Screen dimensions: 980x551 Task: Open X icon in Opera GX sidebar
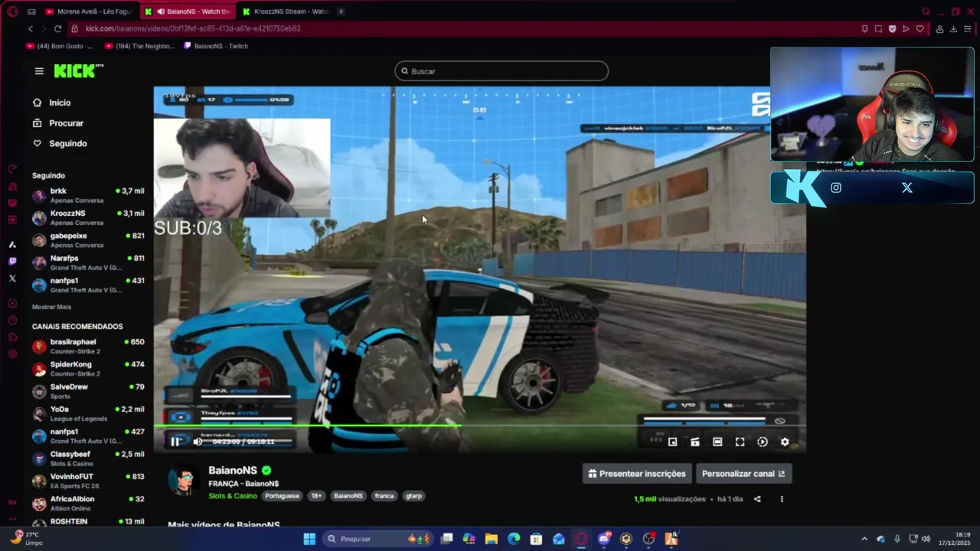tap(12, 278)
